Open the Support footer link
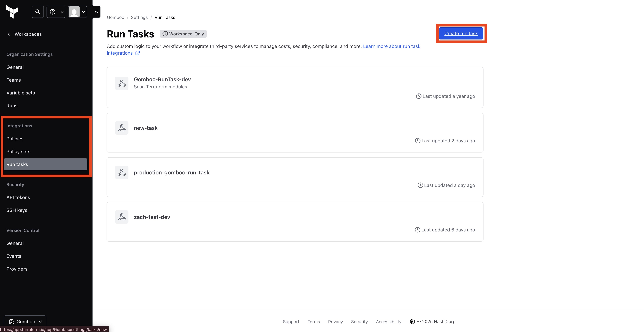The image size is (644, 332). [291, 322]
